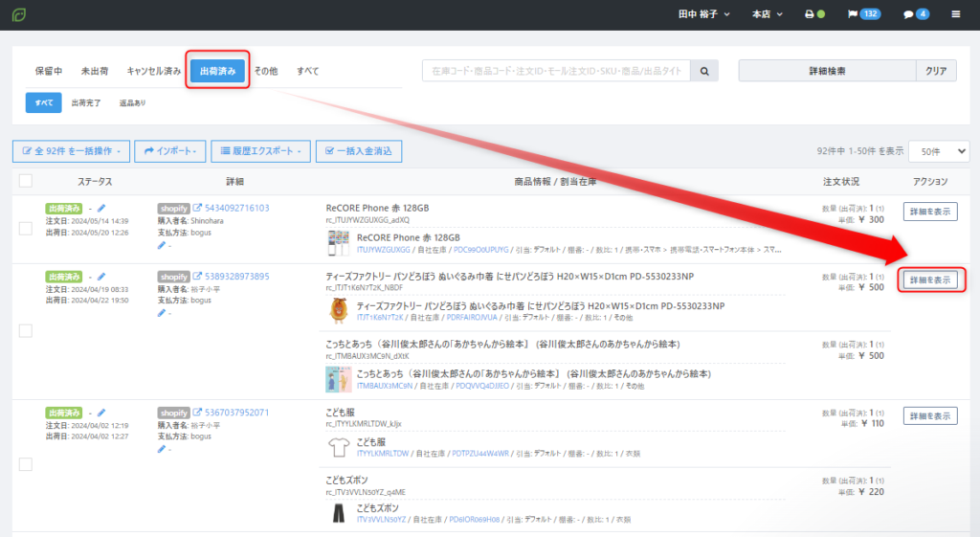Click ステータス column header
The width and height of the screenshot is (980, 537).
95,182
